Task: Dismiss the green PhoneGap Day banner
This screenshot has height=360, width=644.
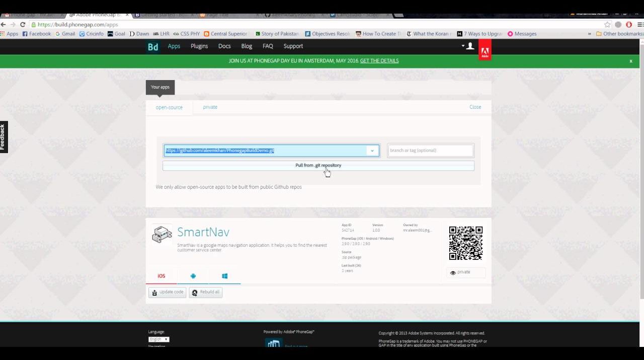Action: coord(630,61)
